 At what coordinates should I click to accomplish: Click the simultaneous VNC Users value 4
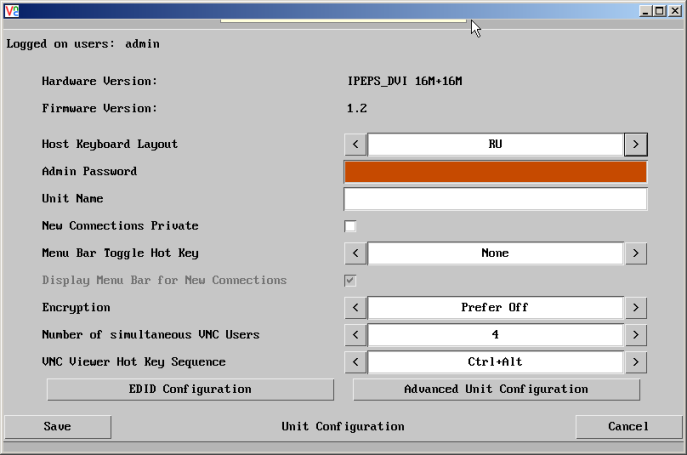click(495, 334)
